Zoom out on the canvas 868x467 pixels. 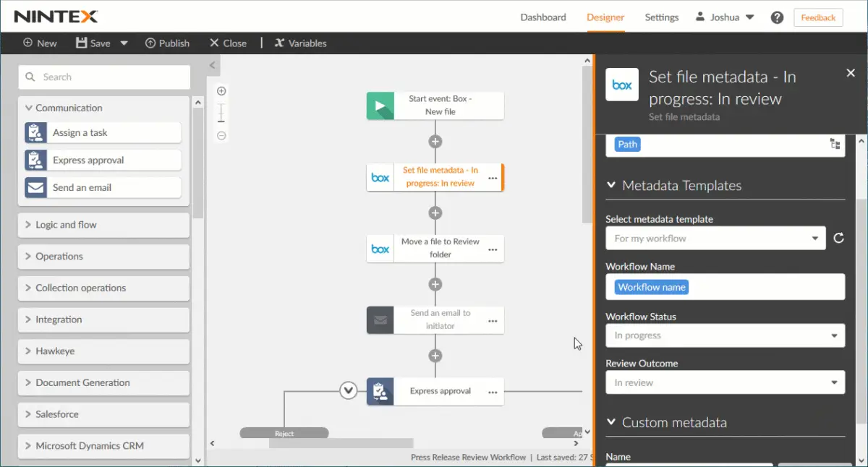click(221, 135)
